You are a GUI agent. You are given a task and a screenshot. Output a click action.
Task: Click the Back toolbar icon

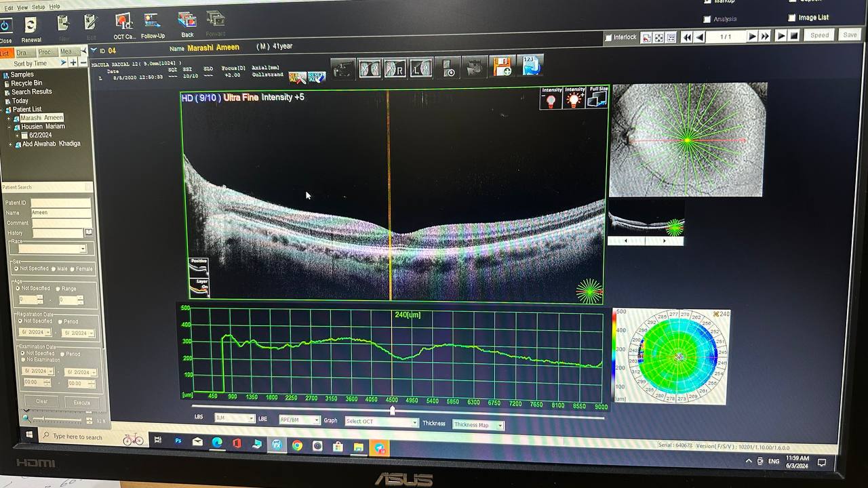(x=186, y=20)
